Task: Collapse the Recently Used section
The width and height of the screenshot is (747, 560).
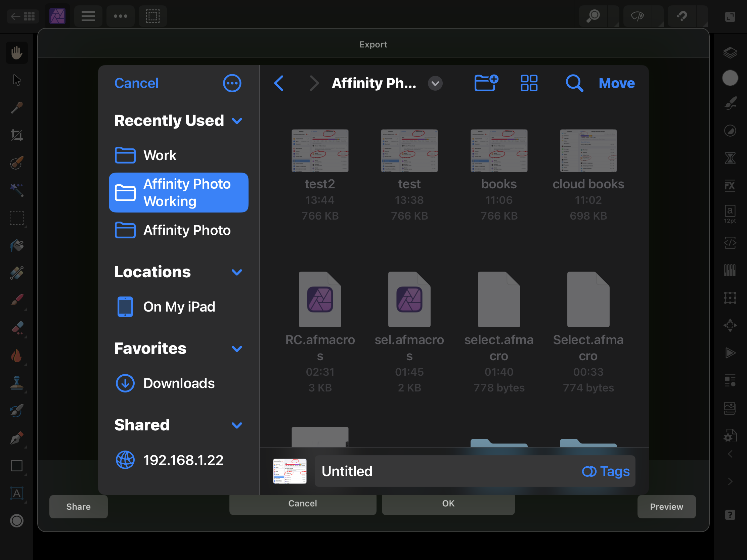Action: click(x=237, y=121)
